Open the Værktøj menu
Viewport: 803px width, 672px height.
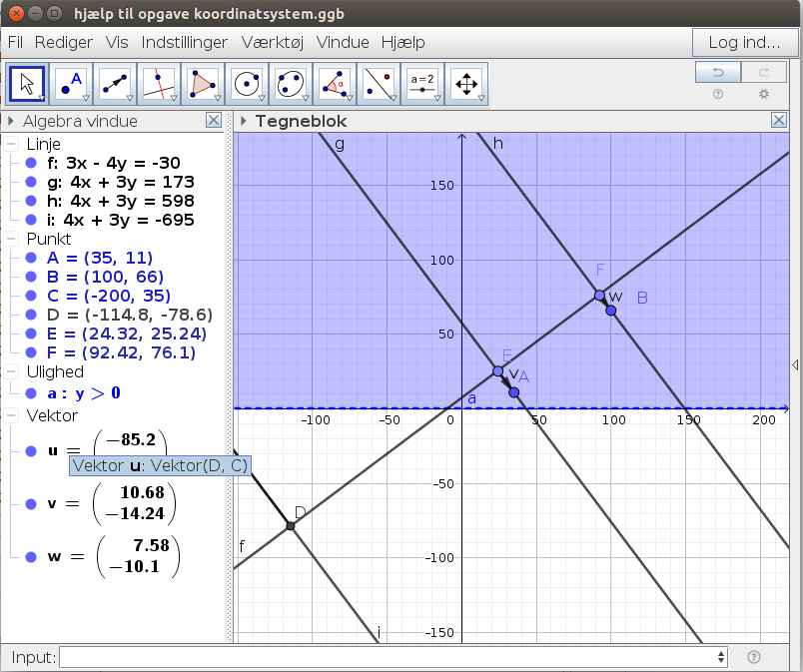tap(272, 42)
